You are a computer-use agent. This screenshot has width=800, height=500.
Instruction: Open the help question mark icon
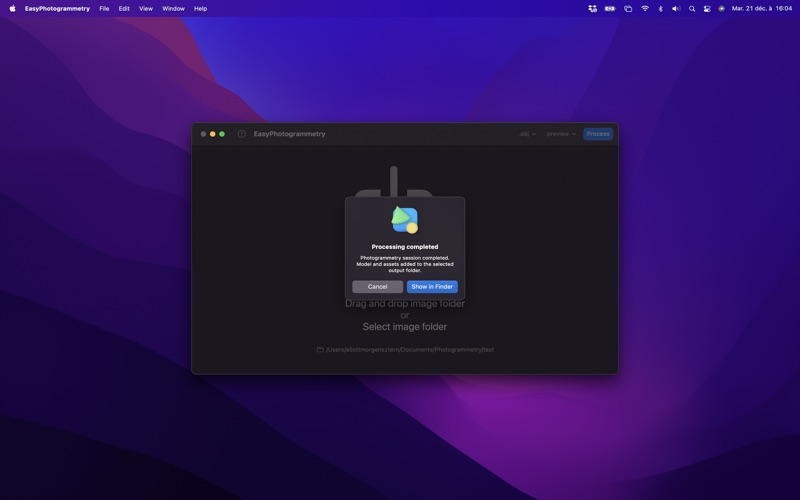[x=241, y=134]
